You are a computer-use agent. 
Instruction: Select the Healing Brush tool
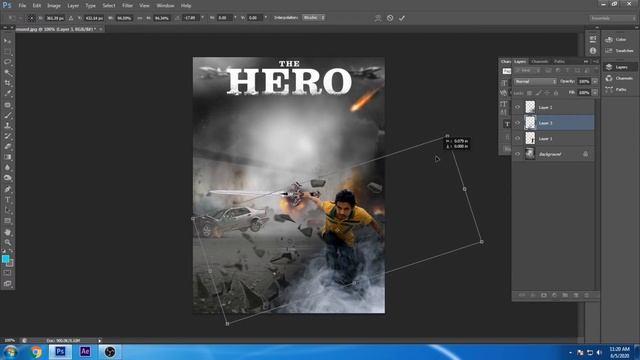click(x=7, y=105)
